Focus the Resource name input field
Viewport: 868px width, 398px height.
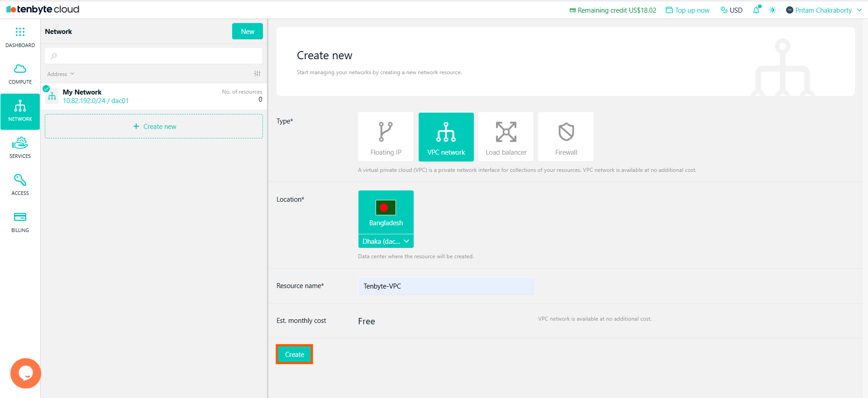(446, 286)
